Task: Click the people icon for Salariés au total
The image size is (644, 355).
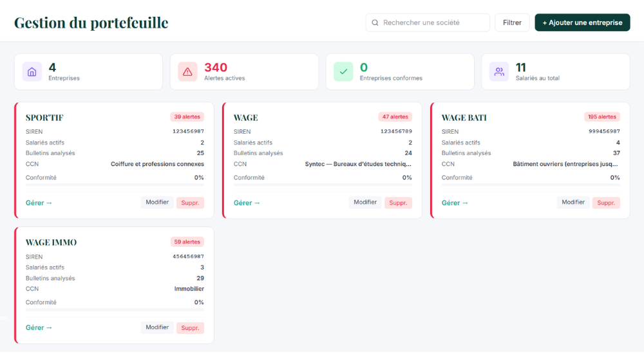Action: (x=499, y=72)
